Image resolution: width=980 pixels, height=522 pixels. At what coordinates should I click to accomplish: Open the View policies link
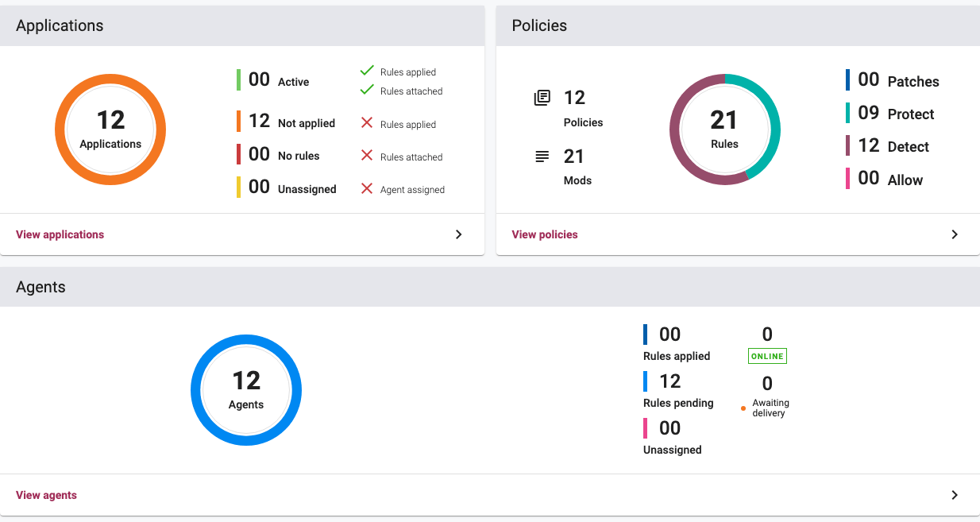(545, 234)
